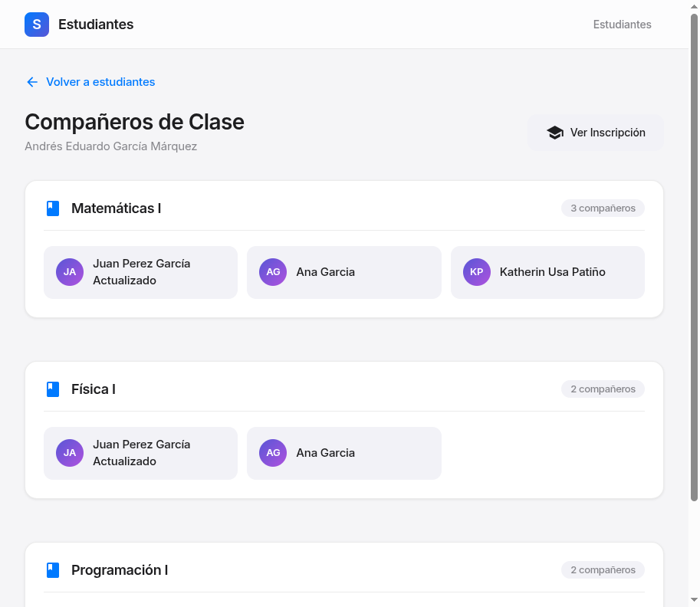The width and height of the screenshot is (700, 607).
Task: Click the Programación I book icon
Action: pos(53,570)
